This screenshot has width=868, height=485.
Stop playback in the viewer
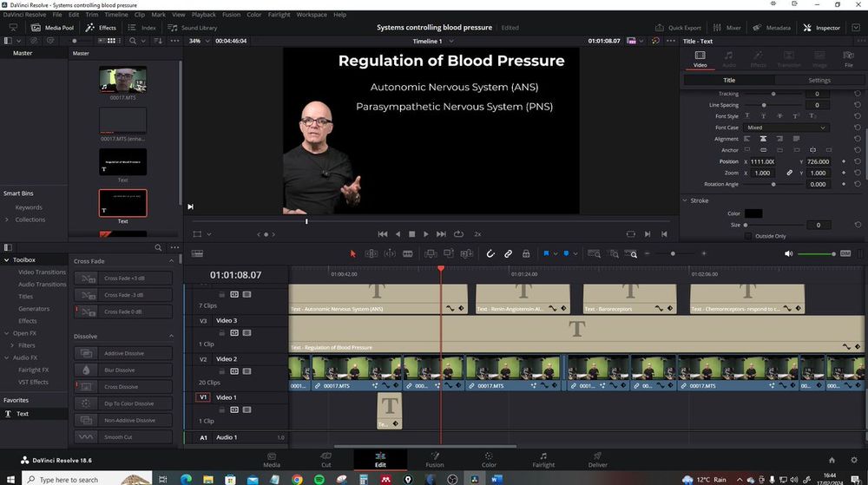(x=411, y=234)
